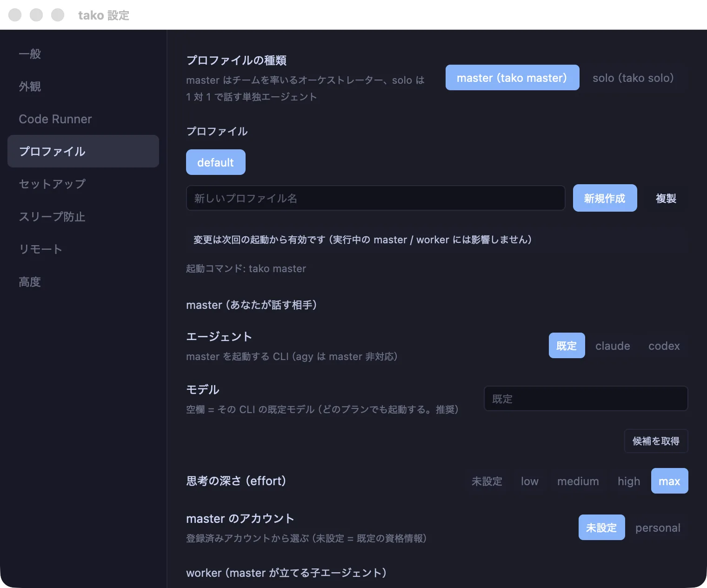707x588 pixels.
Task: Select master (tako master) profile type
Action: click(x=512, y=78)
